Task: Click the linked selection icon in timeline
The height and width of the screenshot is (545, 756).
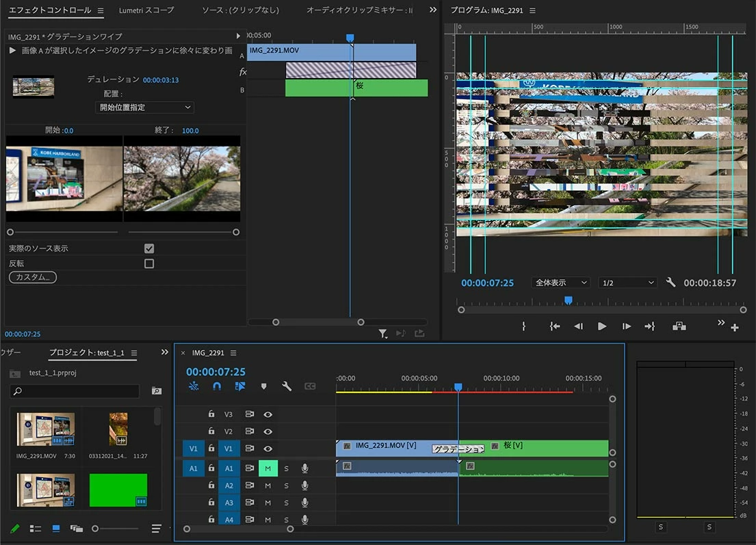Action: point(239,386)
